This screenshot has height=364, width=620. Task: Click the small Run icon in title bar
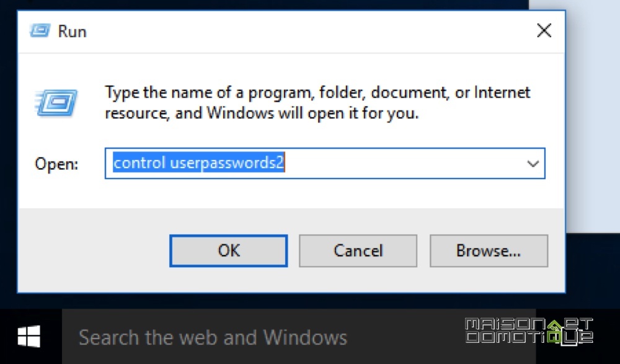click(x=40, y=30)
